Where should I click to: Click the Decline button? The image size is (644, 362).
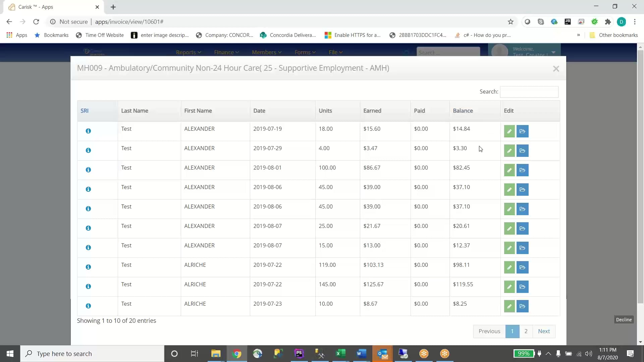pyautogui.click(x=624, y=319)
